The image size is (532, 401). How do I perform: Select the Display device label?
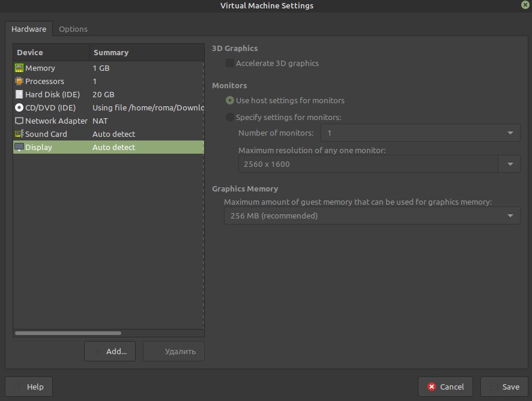(38, 147)
